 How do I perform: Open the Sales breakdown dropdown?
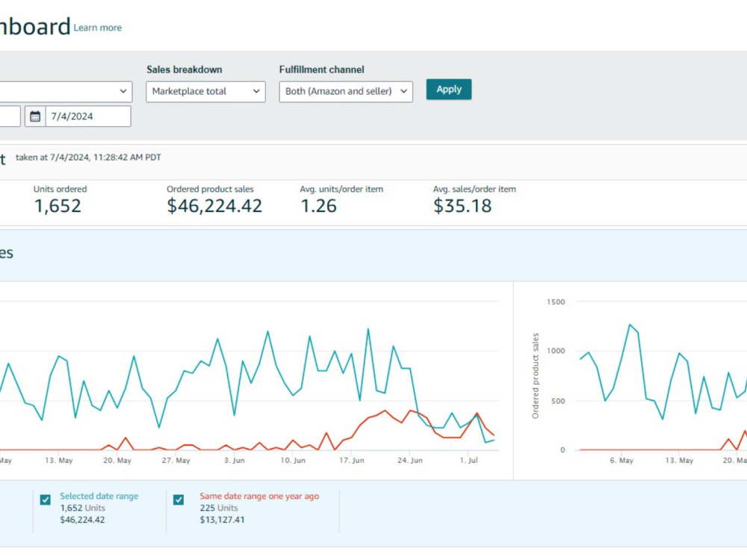[x=205, y=91]
